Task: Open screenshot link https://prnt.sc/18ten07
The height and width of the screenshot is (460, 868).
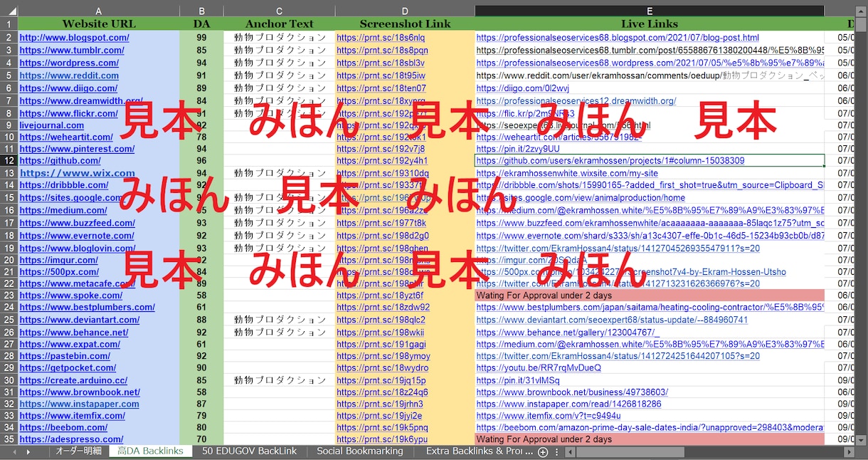Action: point(381,88)
